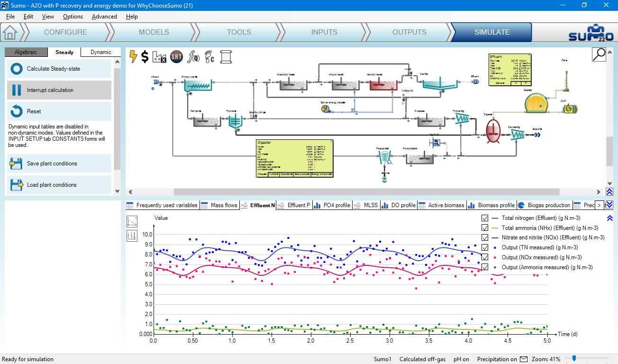Uncheck Total nitrogen (Effluent) series
This screenshot has height=364, width=618.
point(485,218)
